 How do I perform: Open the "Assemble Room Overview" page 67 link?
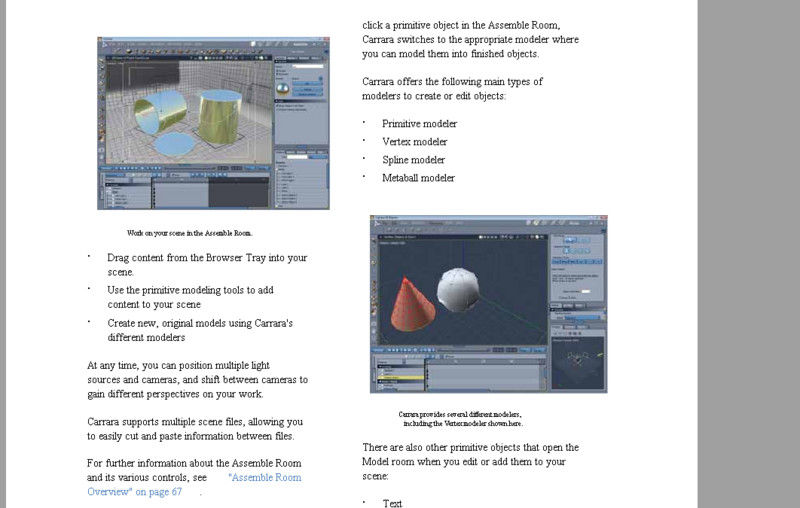(x=194, y=485)
